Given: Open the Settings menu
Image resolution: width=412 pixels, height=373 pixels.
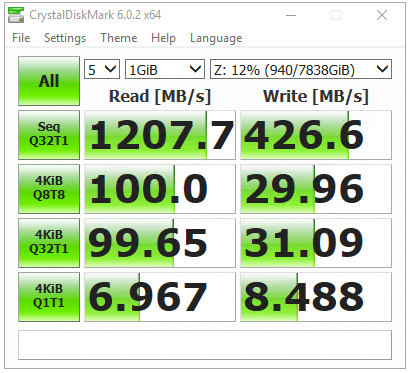Looking at the screenshot, I should pos(65,38).
